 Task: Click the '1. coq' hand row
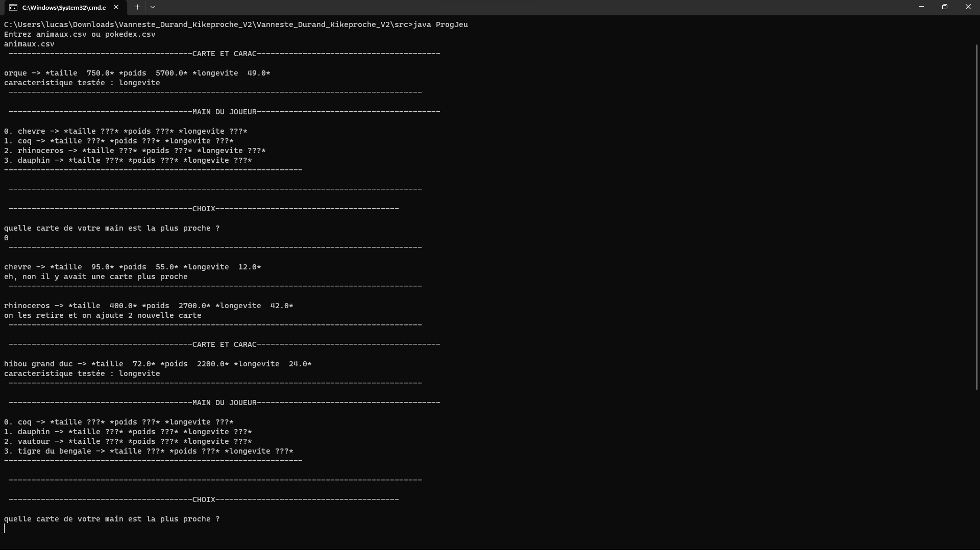[119, 141]
